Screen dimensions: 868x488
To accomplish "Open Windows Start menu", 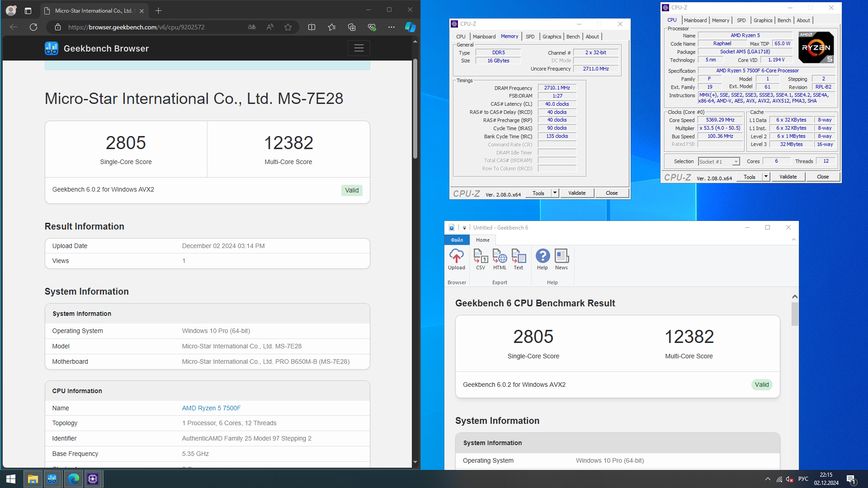I will [x=11, y=479].
